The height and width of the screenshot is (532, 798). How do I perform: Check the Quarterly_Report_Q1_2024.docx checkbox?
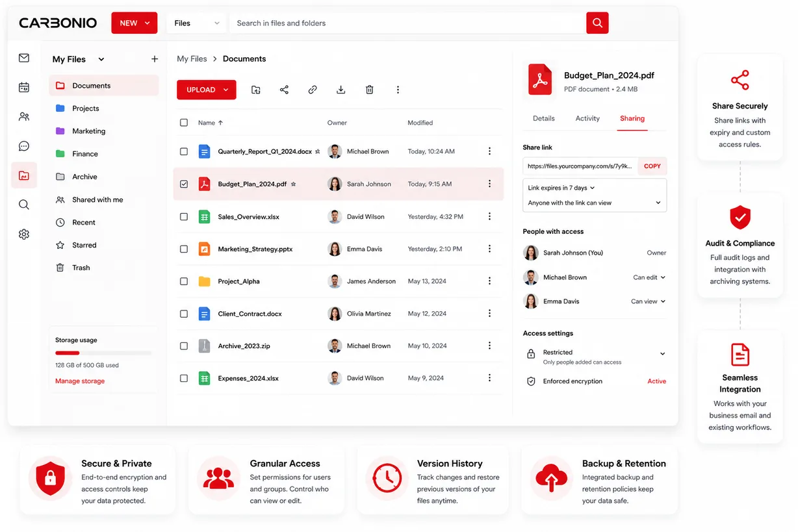(x=184, y=151)
